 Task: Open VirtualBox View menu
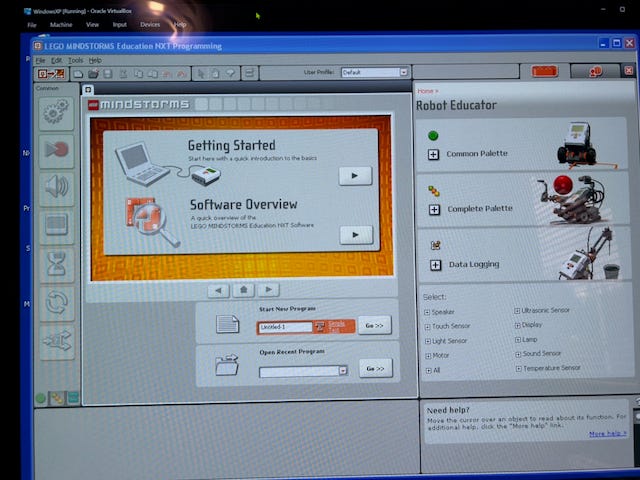[x=92, y=25]
